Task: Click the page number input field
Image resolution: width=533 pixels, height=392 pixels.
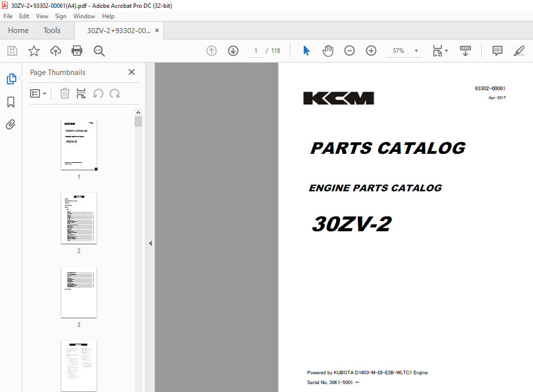Action: point(255,51)
